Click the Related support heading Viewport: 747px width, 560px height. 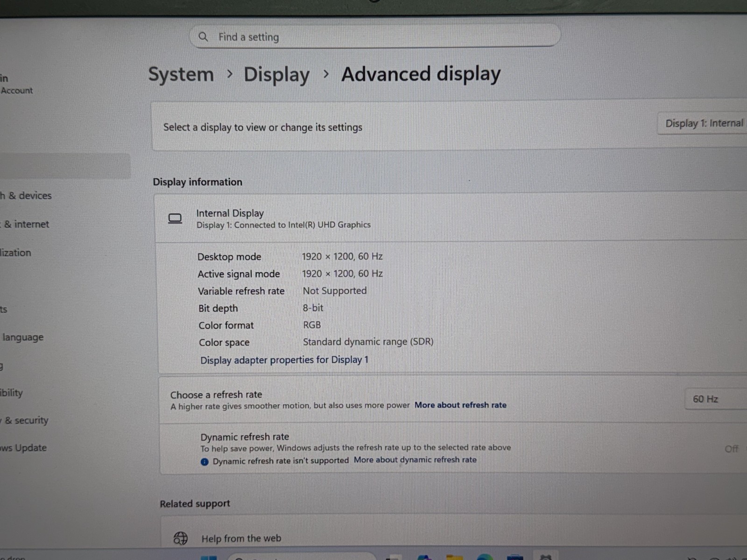[x=195, y=504]
